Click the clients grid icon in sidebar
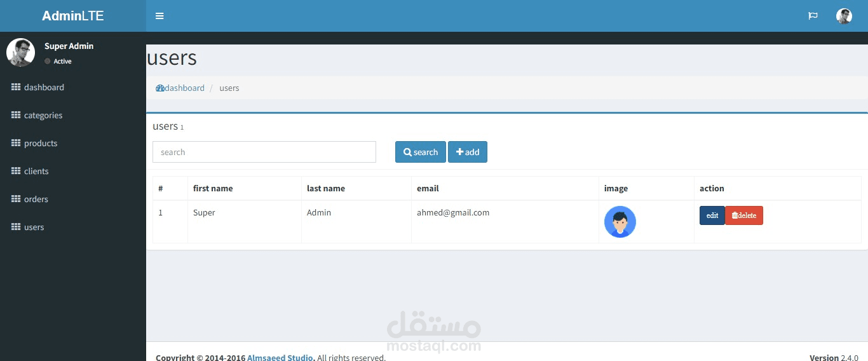 point(16,171)
